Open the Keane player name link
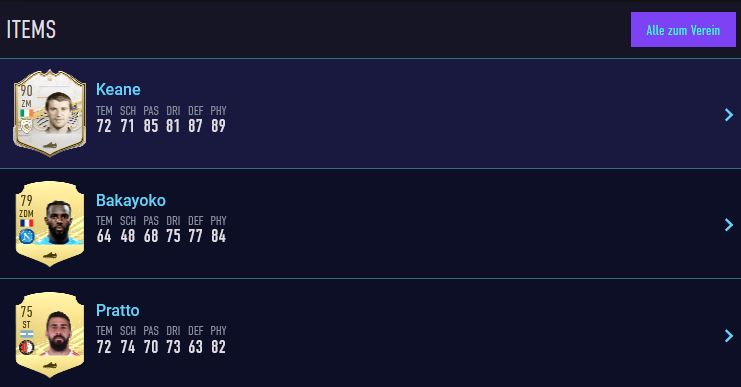741x387 pixels. [x=118, y=89]
